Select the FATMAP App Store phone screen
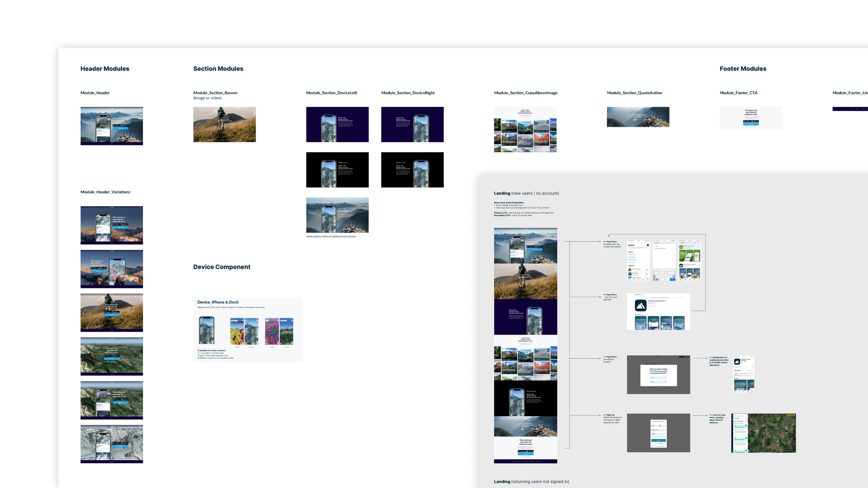Viewport: 868px width, 488px height. (744, 374)
